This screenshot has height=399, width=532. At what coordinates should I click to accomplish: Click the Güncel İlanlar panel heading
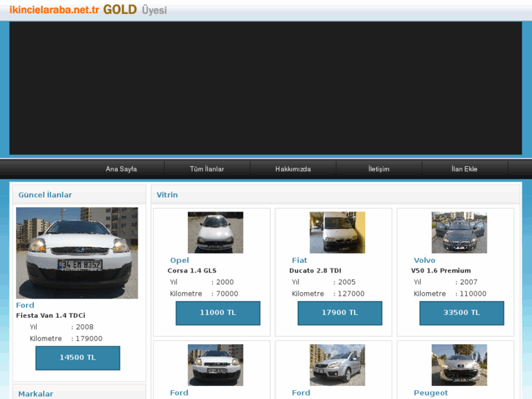pos(45,195)
